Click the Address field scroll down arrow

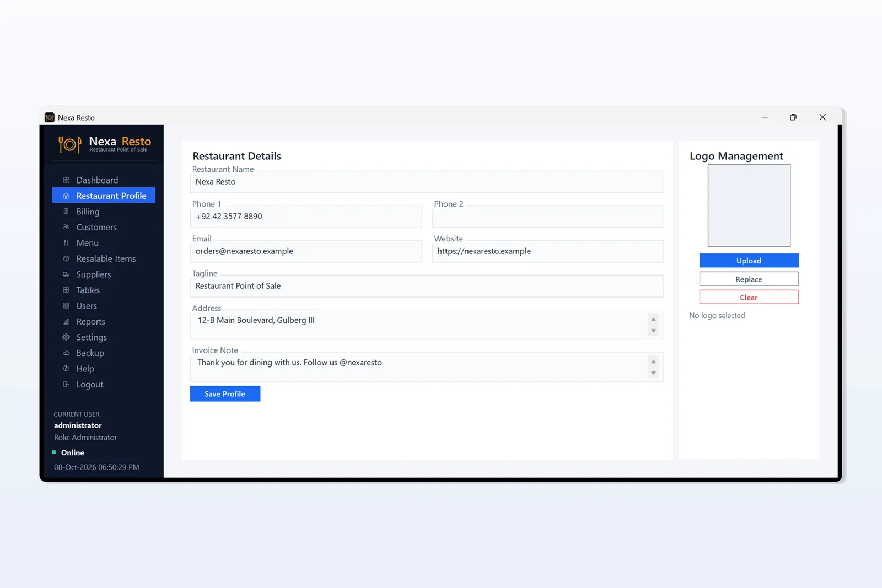[653, 331]
